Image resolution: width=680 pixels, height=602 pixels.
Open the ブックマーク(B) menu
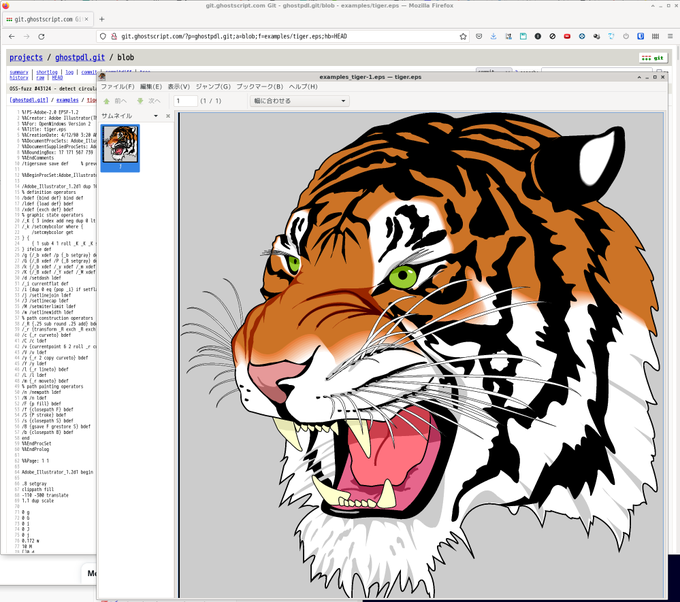pyautogui.click(x=259, y=86)
